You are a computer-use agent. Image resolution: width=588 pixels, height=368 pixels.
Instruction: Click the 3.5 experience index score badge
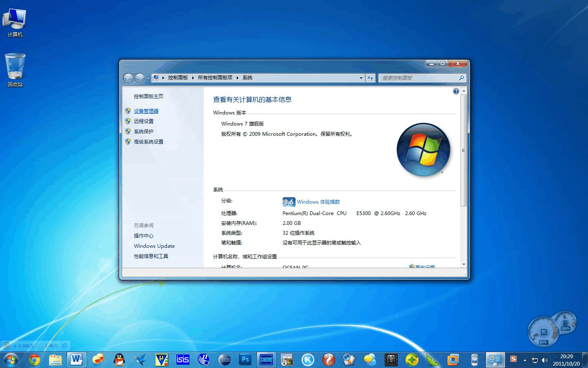click(289, 202)
